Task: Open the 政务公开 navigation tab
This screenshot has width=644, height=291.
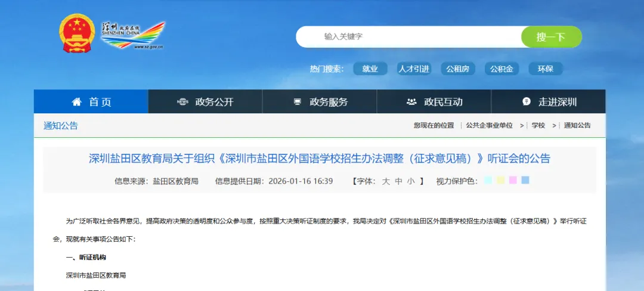Action: [x=205, y=101]
